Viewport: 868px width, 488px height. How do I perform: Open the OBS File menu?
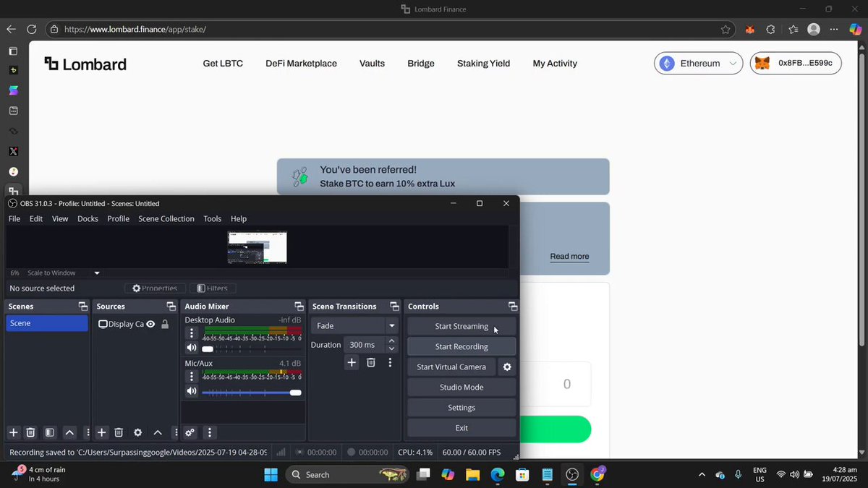pos(14,218)
